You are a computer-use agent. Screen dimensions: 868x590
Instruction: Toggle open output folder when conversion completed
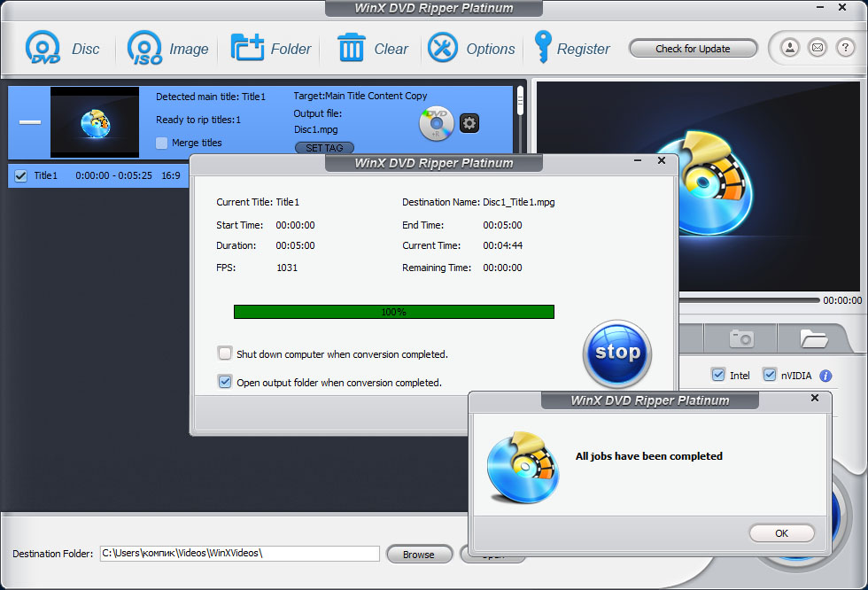pyautogui.click(x=225, y=382)
